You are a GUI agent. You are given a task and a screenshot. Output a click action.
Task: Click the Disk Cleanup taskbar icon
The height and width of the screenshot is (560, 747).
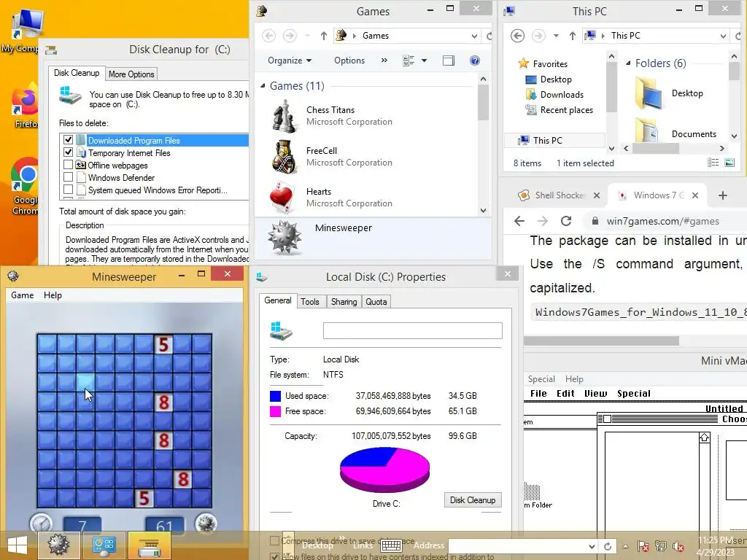click(149, 545)
